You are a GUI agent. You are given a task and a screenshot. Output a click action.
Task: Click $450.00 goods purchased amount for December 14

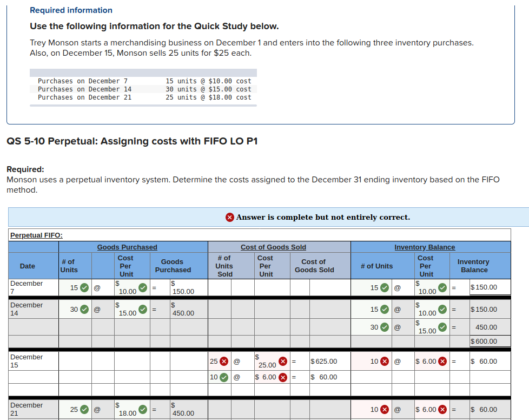coord(182,309)
